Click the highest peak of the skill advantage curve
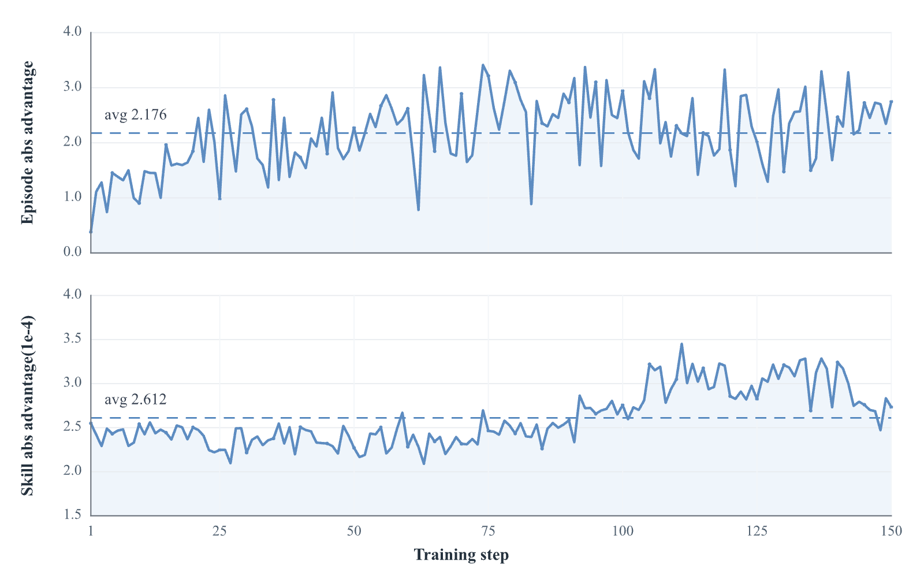Image resolution: width=924 pixels, height=580 pixels. click(681, 344)
